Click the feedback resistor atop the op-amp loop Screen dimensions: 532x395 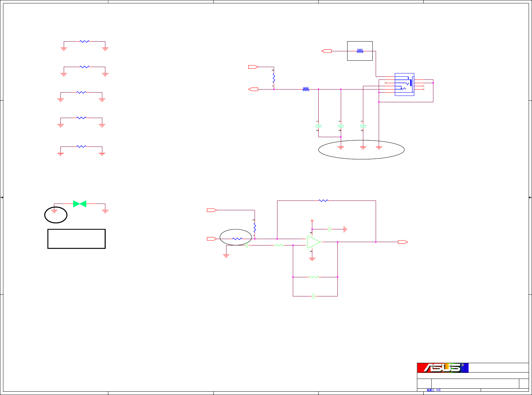click(323, 201)
